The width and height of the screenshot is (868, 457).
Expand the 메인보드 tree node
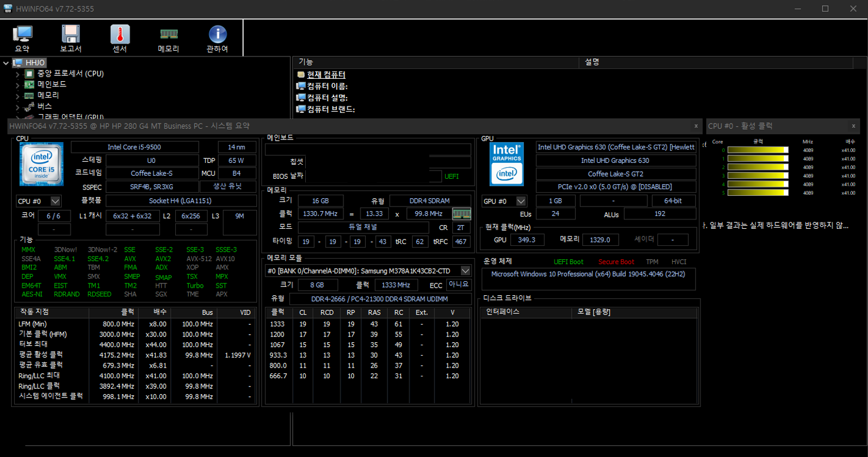pyautogui.click(x=18, y=85)
